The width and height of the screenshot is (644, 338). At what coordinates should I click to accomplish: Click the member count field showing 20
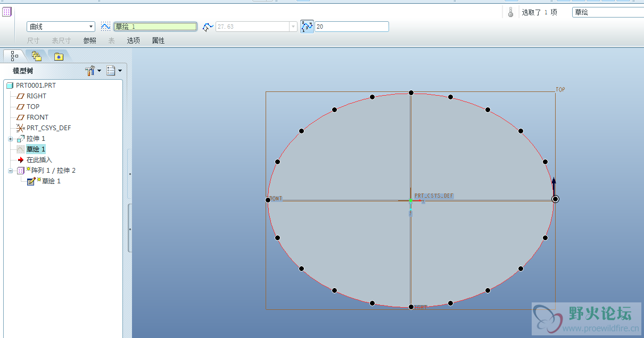[352, 27]
